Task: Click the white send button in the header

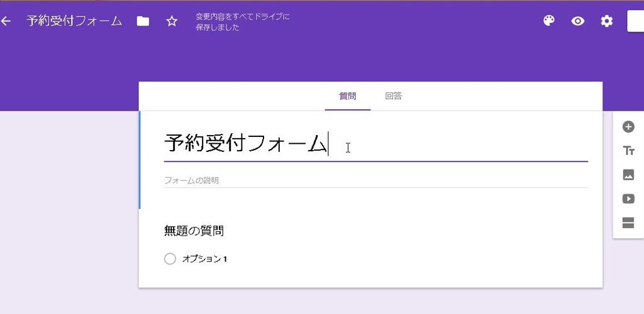Action: [x=635, y=21]
